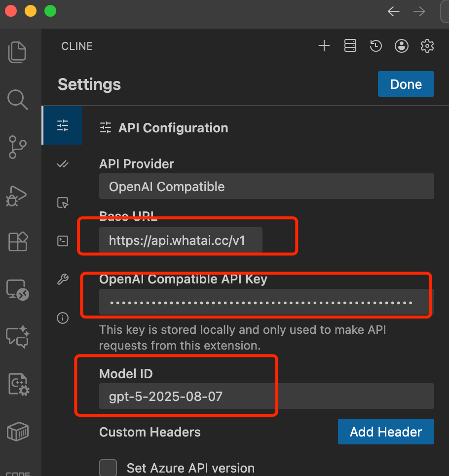Open the About info section
The width and height of the screenshot is (449, 476).
[62, 318]
